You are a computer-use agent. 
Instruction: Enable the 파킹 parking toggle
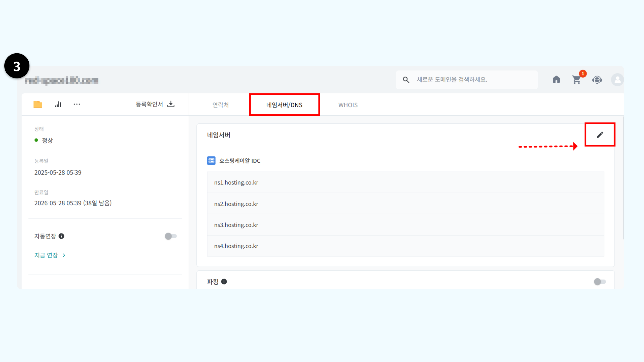point(600,282)
